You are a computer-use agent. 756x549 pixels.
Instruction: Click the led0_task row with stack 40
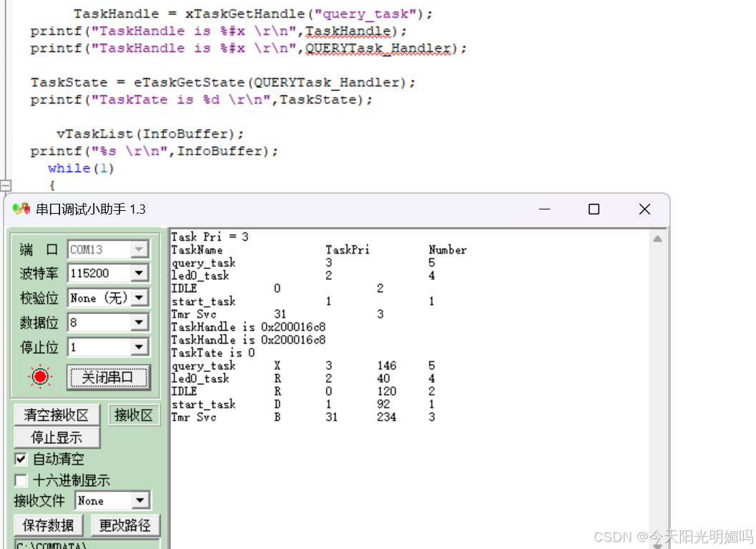(303, 378)
